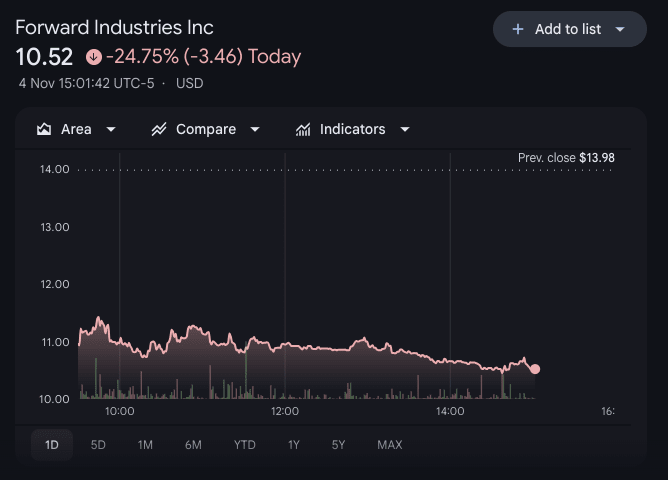View the 1Y price history
668x480 pixels.
[294, 445]
